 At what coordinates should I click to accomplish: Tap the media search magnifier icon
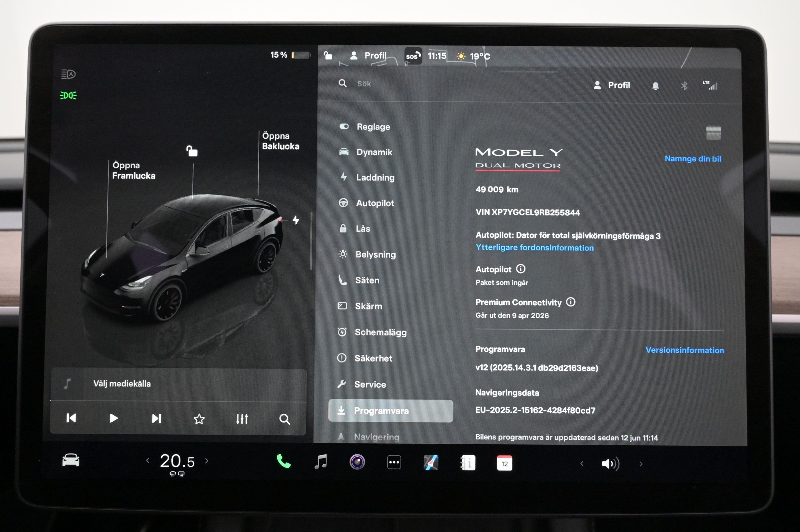(x=284, y=419)
